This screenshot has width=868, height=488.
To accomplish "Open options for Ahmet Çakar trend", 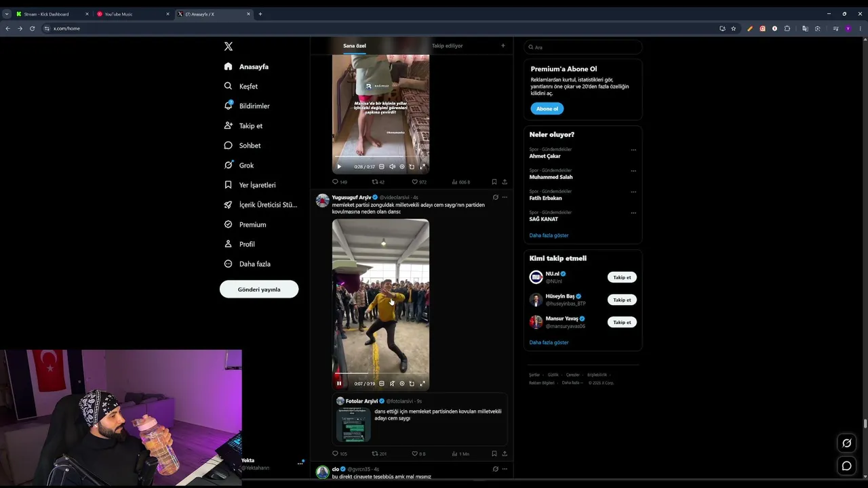I will coord(633,150).
